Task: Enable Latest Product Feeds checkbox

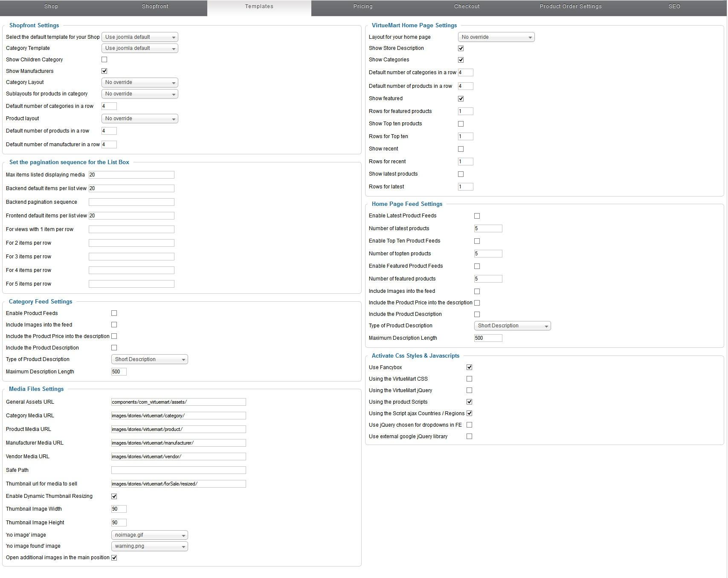Action: (477, 216)
